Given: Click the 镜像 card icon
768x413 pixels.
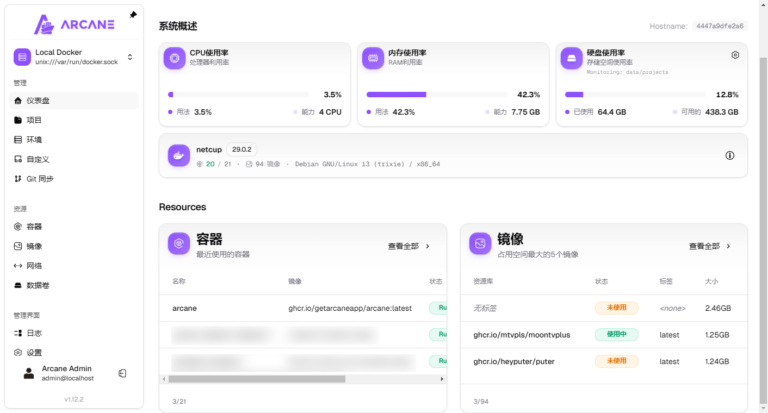Looking at the screenshot, I should click(x=480, y=243).
